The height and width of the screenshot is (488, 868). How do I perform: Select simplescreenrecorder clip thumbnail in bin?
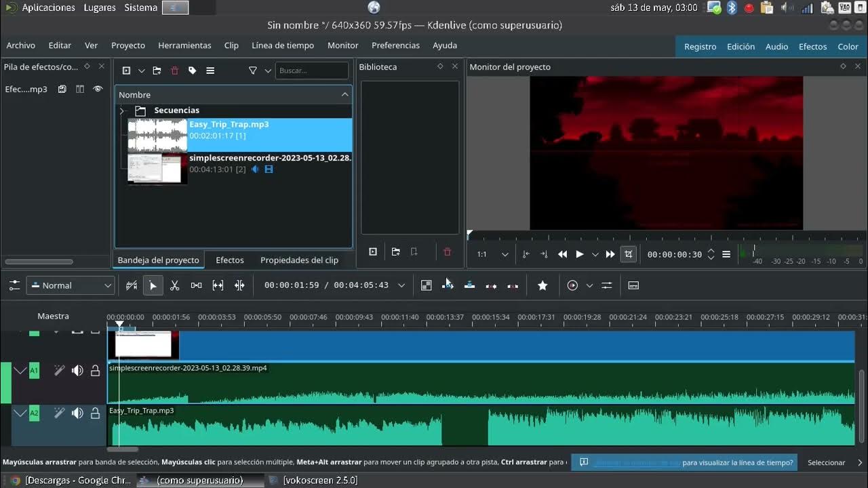pos(157,168)
